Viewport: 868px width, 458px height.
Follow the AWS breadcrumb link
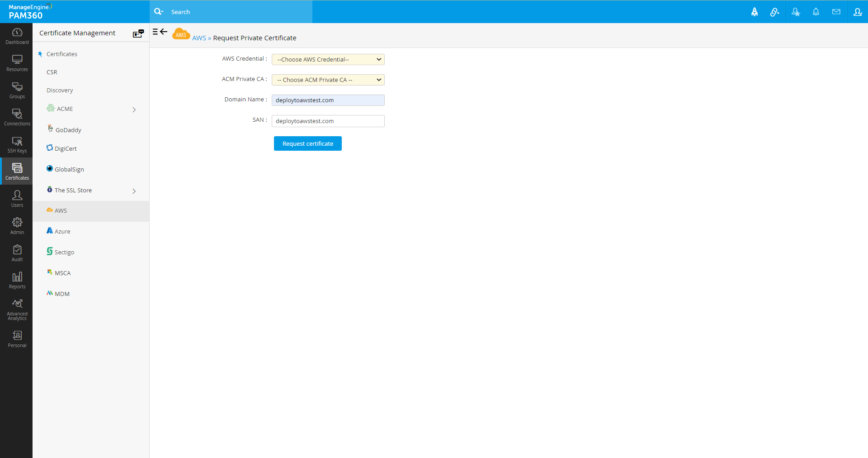click(199, 38)
